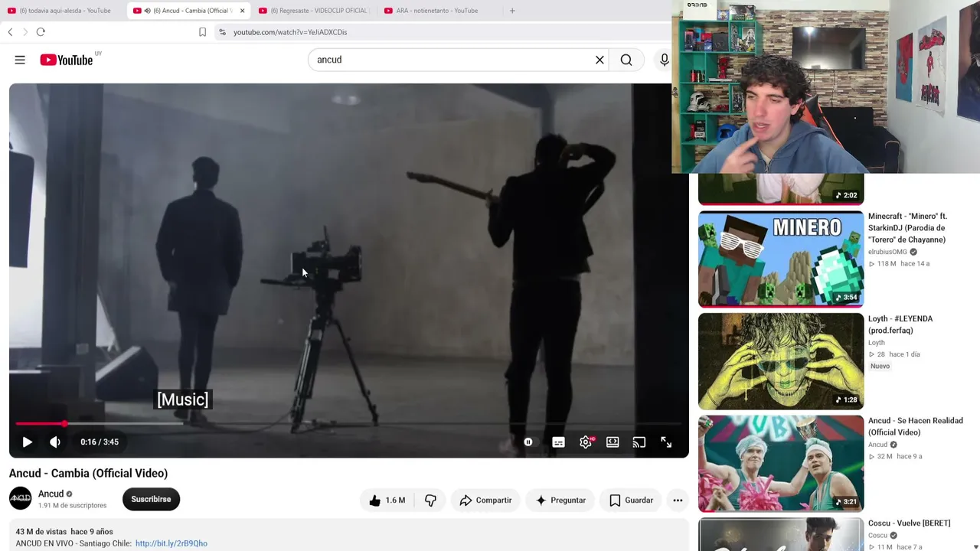Open more actions three-dot menu

[x=678, y=500]
